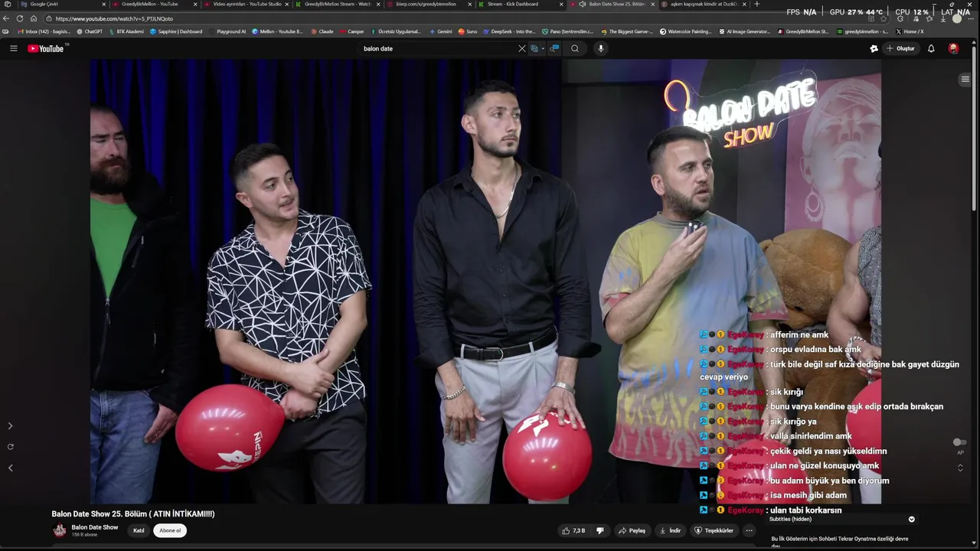Open the AI Image Generator bookmark
Image resolution: width=980 pixels, height=551 pixels.
click(744, 31)
